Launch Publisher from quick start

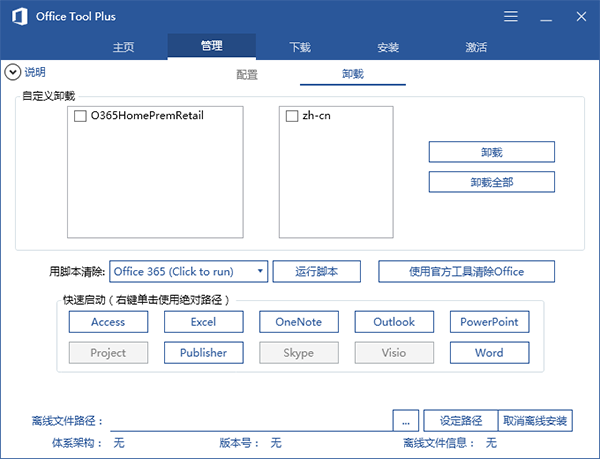(204, 353)
